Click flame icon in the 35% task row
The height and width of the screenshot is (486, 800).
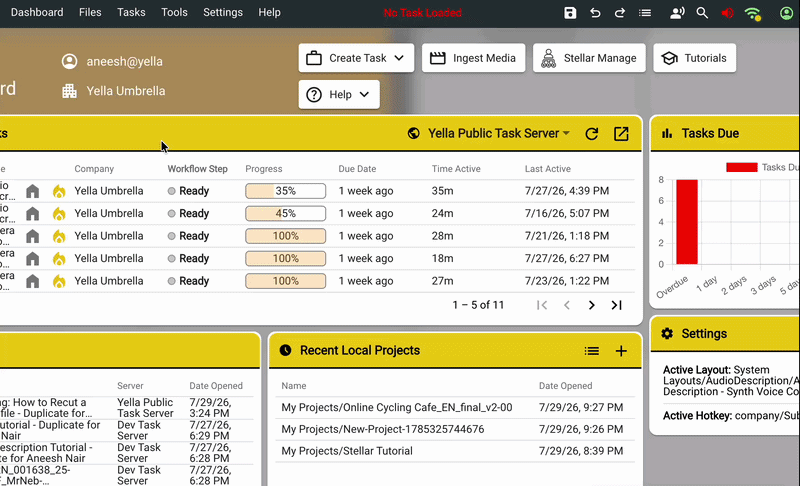coord(59,191)
